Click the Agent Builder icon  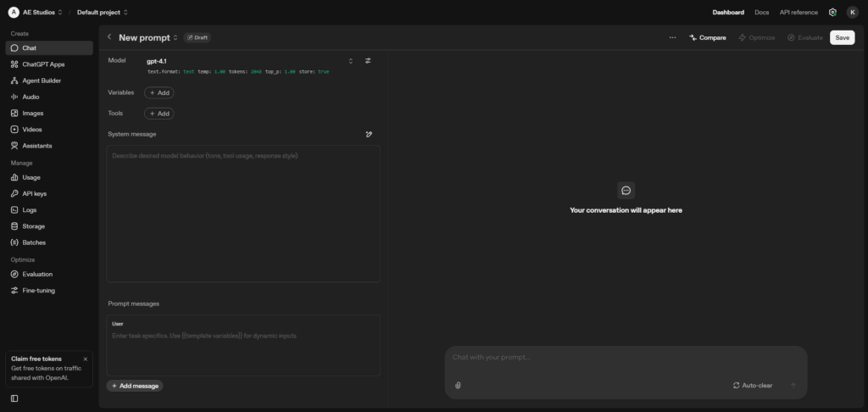tap(14, 81)
